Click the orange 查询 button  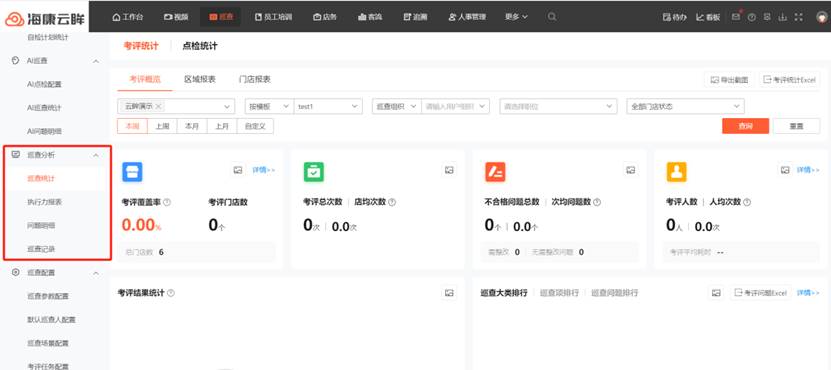click(745, 126)
